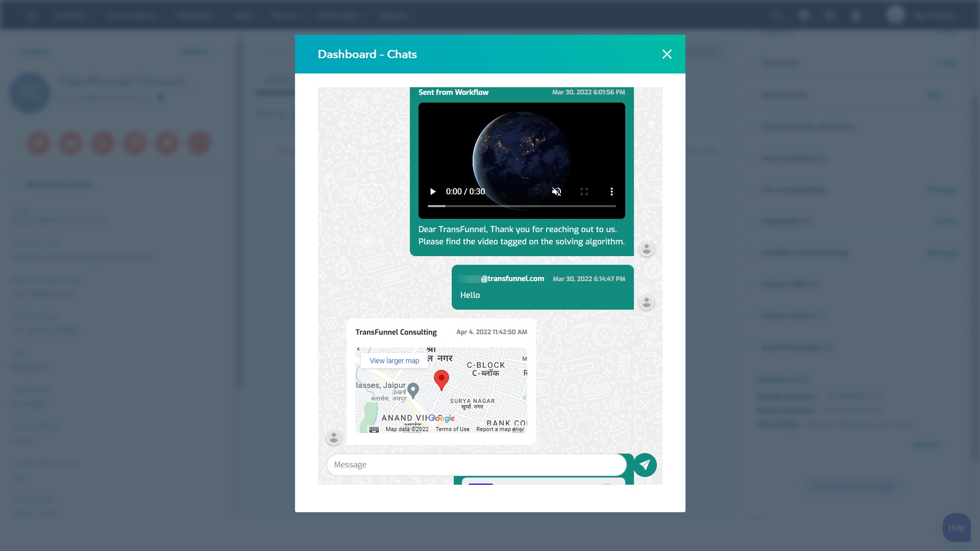Click the Apr 4, 2022 11:42:50 AM timestamp
Image resolution: width=980 pixels, height=551 pixels.
pyautogui.click(x=492, y=332)
